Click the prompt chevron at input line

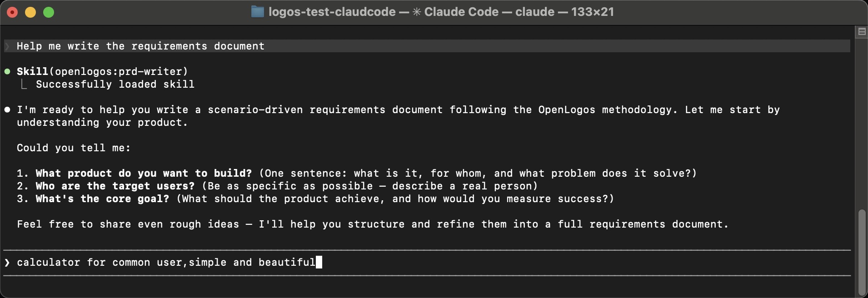(7, 263)
